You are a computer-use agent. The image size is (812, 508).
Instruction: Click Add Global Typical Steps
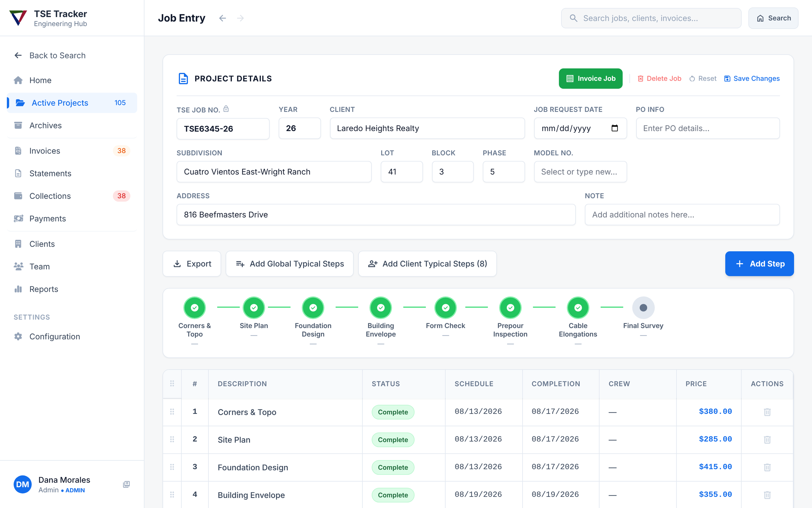tap(289, 264)
